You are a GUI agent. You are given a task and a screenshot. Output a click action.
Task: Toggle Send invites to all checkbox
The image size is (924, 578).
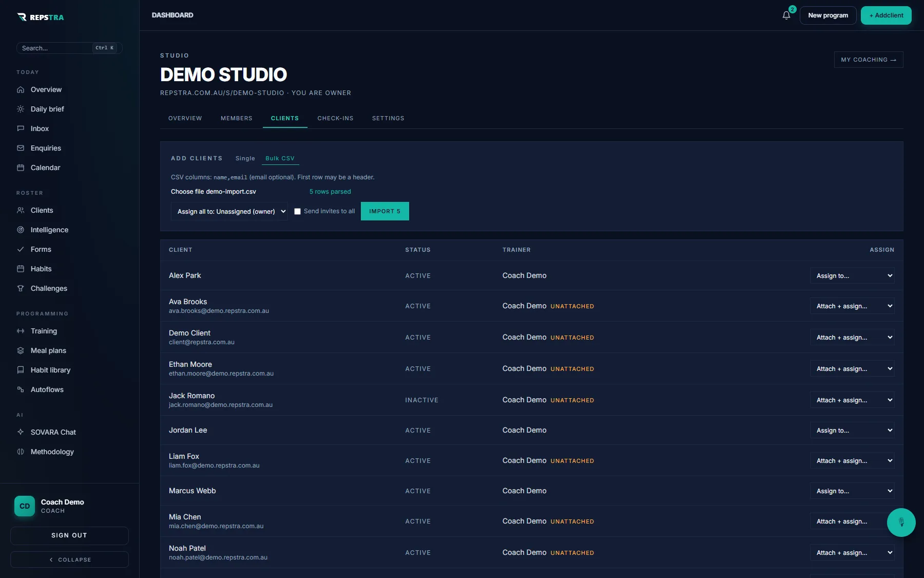pos(297,211)
